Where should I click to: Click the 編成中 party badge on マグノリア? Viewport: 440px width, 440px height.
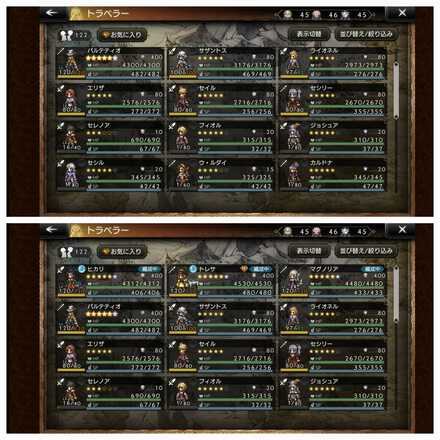(372, 269)
